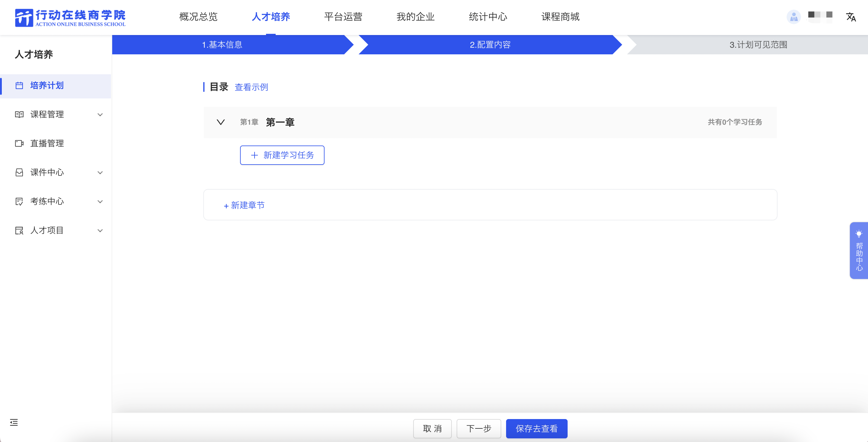Open the user avatar icon
The height and width of the screenshot is (442, 868).
pyautogui.click(x=794, y=17)
